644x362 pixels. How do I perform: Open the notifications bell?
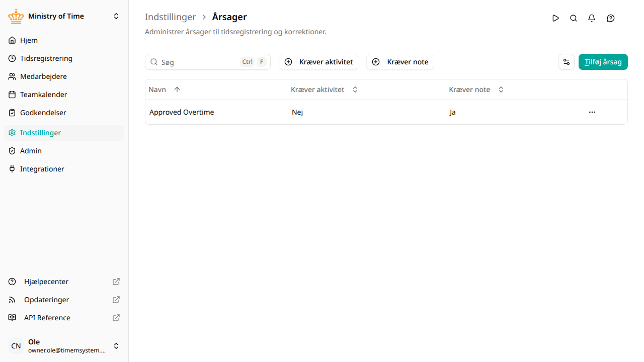[x=592, y=18]
